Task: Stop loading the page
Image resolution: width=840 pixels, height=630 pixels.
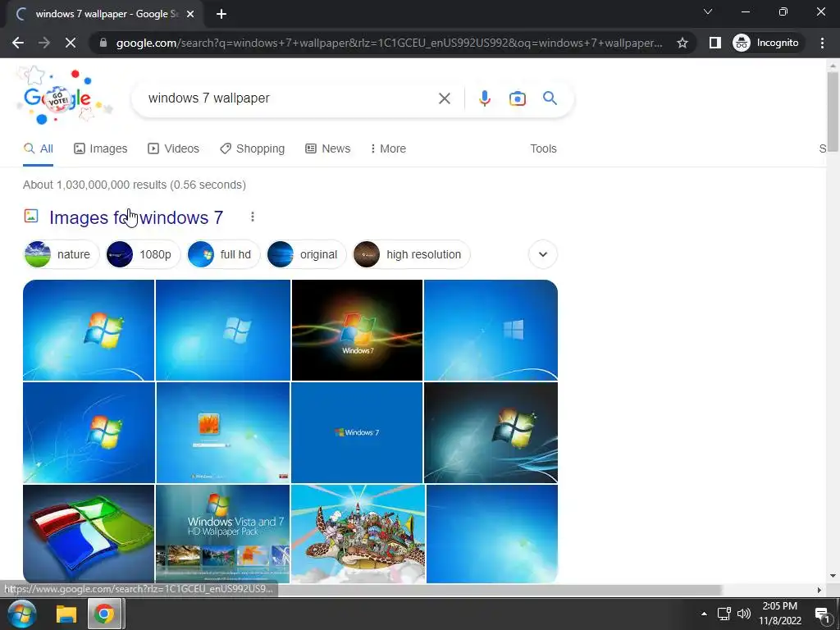Action: [x=71, y=43]
